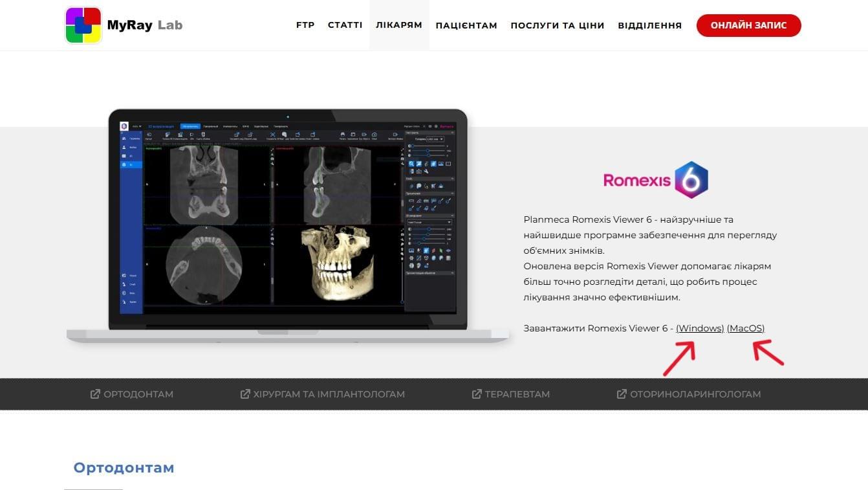868x490 pixels.
Task: Open the ПАЦІЄНТАМ navigation item
Action: point(466,26)
